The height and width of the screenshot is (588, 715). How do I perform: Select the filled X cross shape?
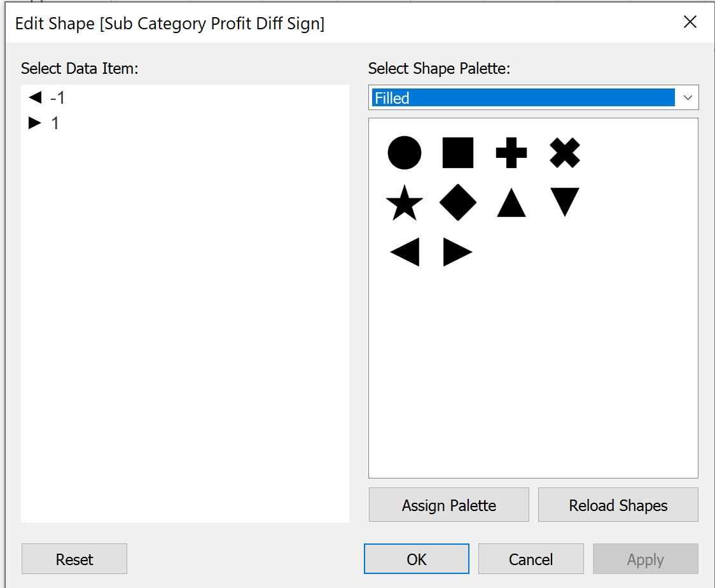[x=565, y=153]
